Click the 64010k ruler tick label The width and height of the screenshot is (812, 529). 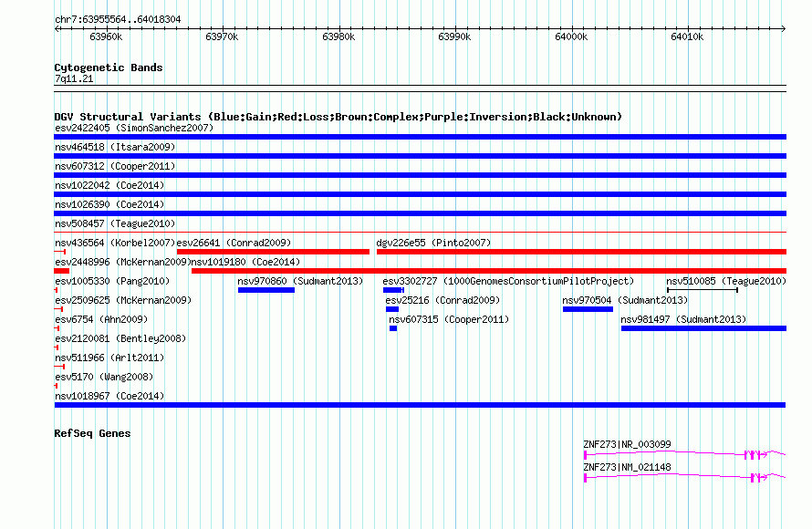pyautogui.click(x=687, y=36)
